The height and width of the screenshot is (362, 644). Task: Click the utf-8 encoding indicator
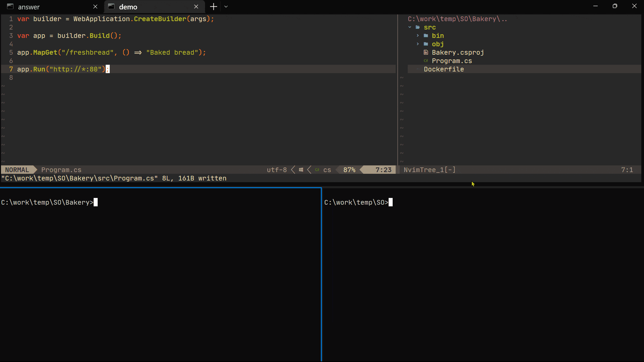pos(277,170)
